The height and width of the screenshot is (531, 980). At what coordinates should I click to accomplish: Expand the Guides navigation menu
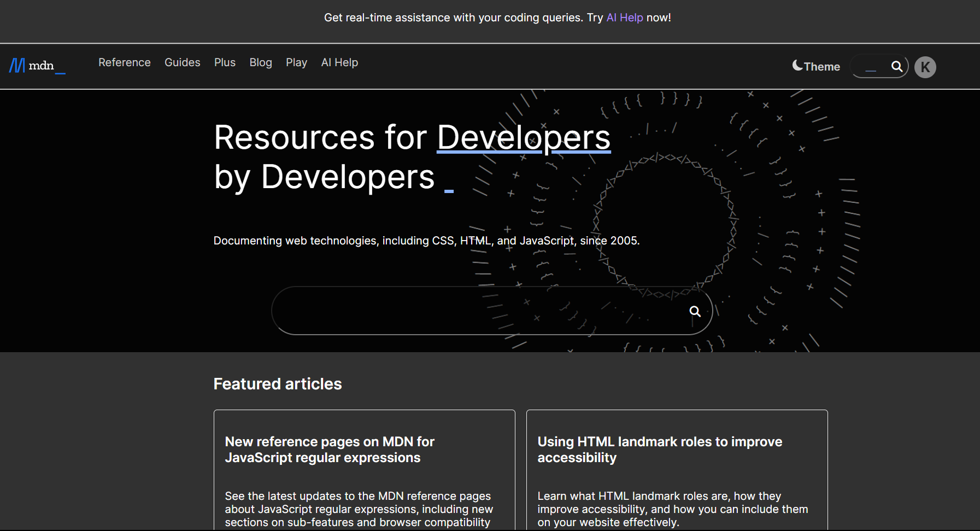(182, 63)
